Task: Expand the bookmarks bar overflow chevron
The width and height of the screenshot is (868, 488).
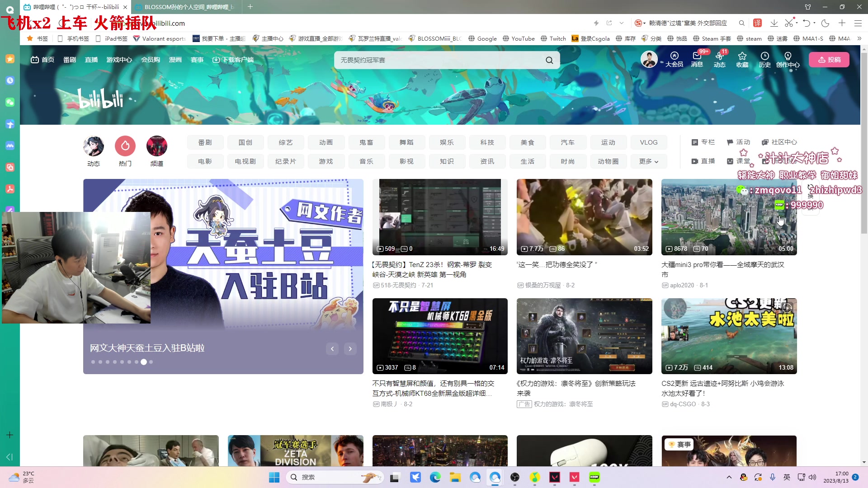Action: pyautogui.click(x=859, y=38)
